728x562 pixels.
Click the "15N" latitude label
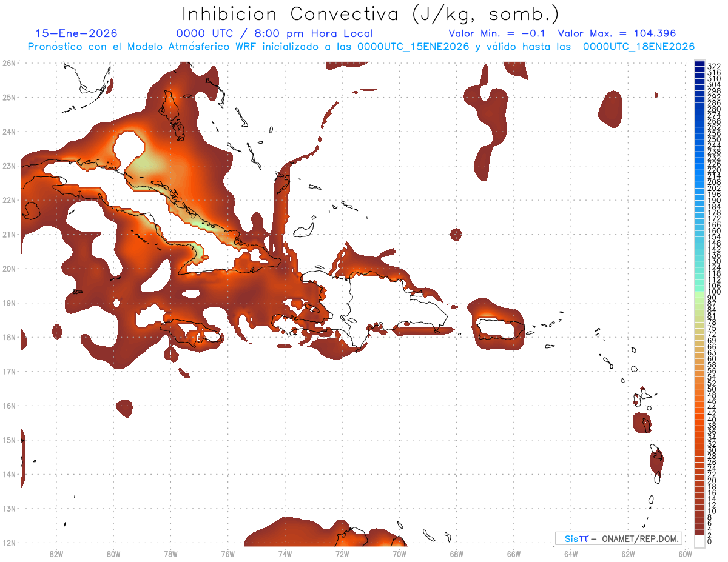tap(9, 440)
